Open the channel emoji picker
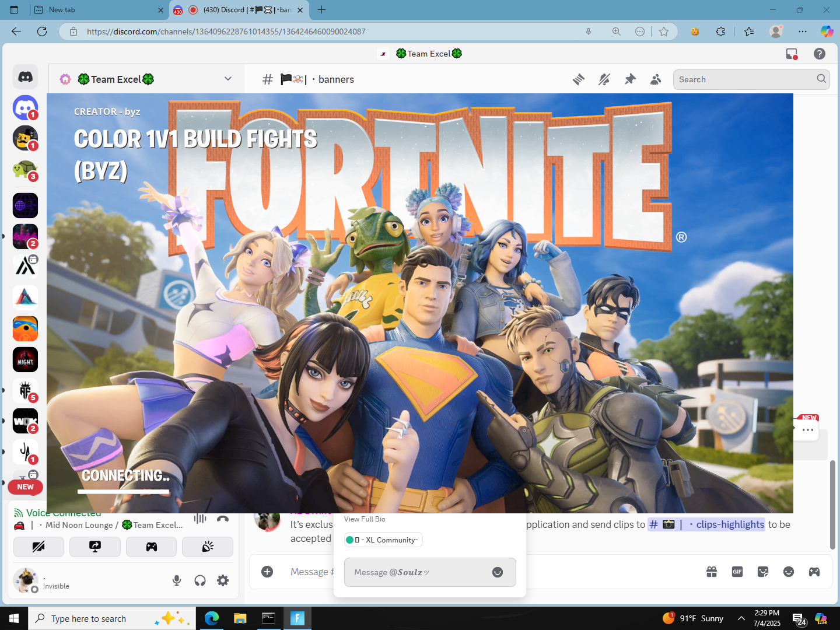Screen dimensions: 840x630 point(789,572)
